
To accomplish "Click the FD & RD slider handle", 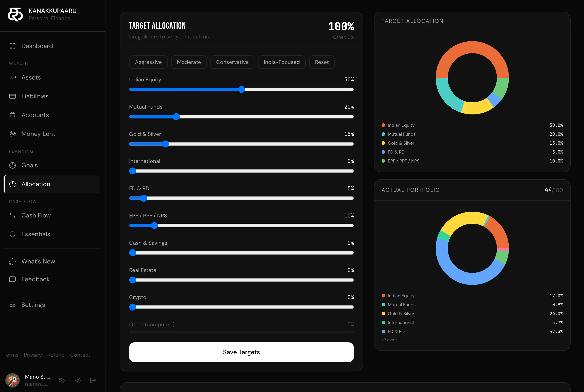I will coord(144,198).
